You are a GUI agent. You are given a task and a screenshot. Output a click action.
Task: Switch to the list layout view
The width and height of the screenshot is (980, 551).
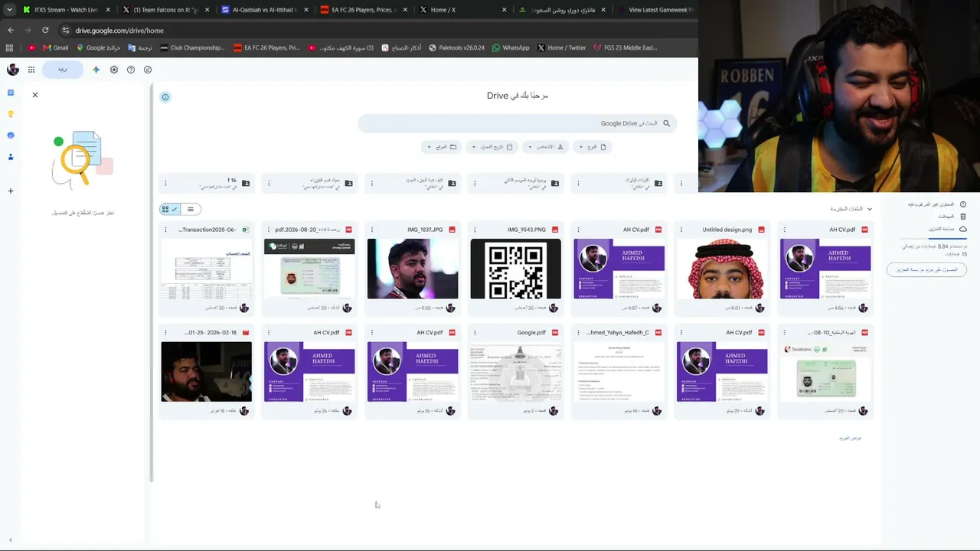(191, 209)
